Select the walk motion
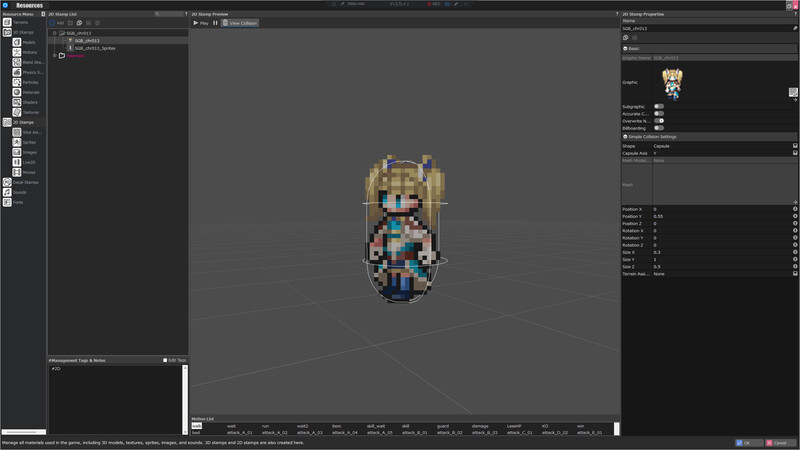This screenshot has width=800, height=450. [x=196, y=426]
